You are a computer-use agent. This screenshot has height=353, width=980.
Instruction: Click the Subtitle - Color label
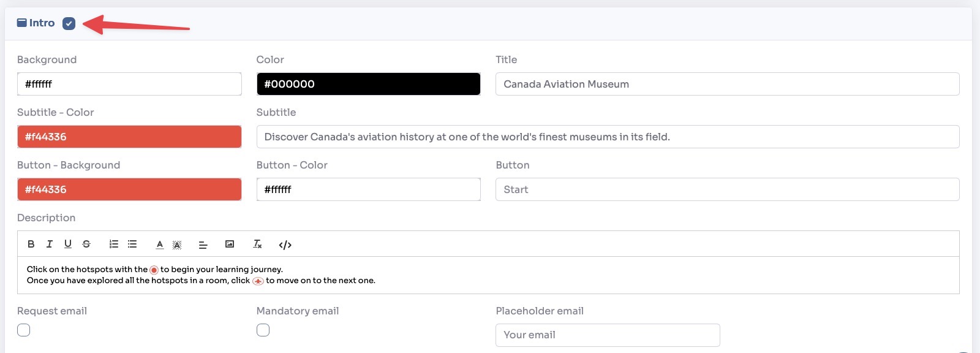pyautogui.click(x=56, y=112)
